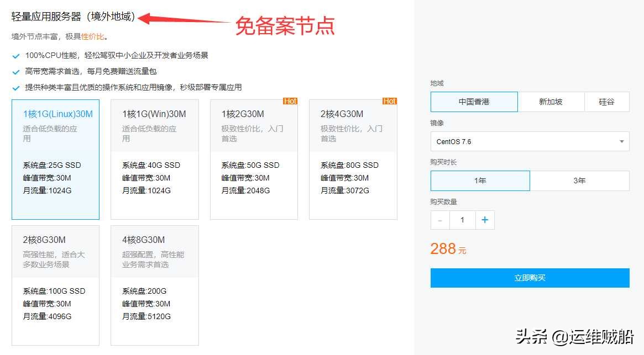Click the Hot badge on 1核2G30M card
Screen dimensions: 644x355
291,101
